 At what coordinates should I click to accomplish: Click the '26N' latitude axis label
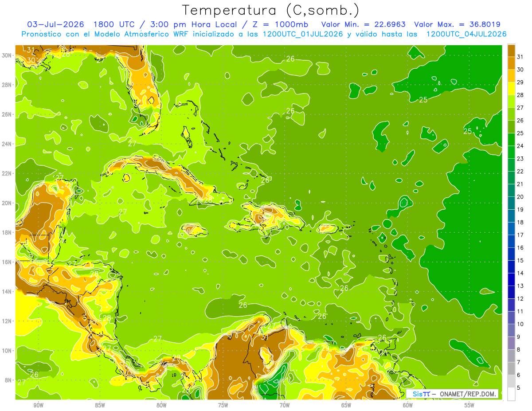click(x=7, y=114)
